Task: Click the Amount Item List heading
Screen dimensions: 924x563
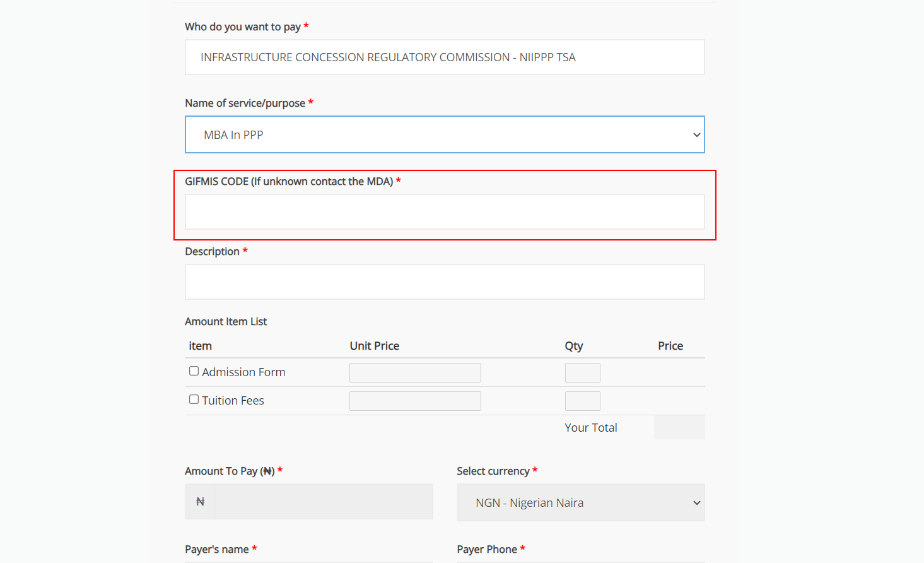Action: [226, 322]
